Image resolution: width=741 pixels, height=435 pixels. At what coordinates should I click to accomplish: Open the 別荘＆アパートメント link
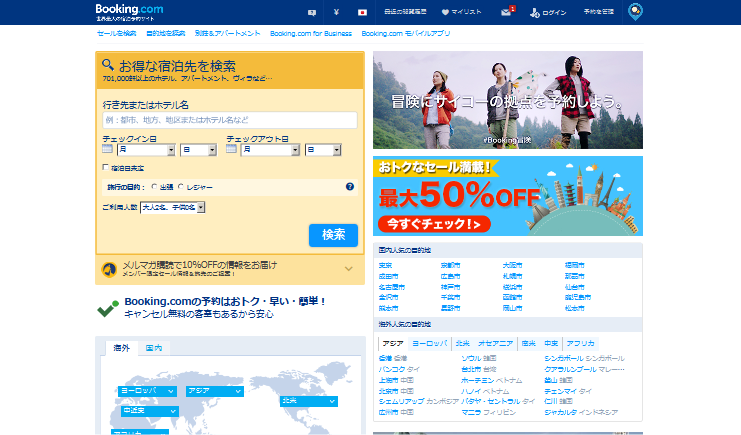(x=227, y=34)
